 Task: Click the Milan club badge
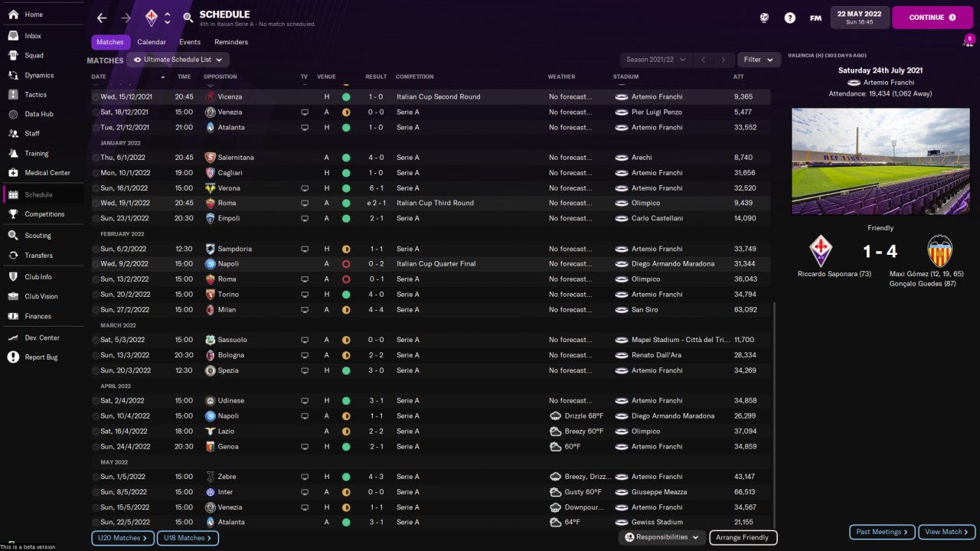pyautogui.click(x=210, y=310)
